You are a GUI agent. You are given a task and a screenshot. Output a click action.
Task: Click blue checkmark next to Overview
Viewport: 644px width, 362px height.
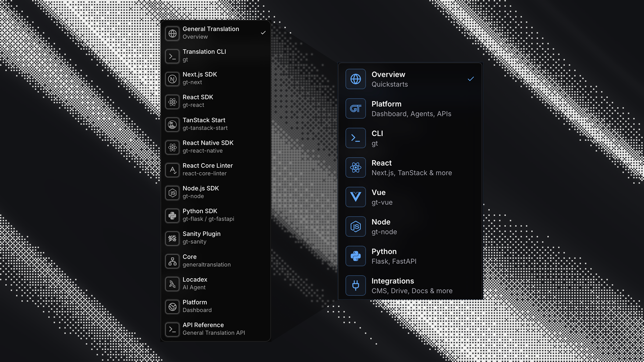(471, 79)
